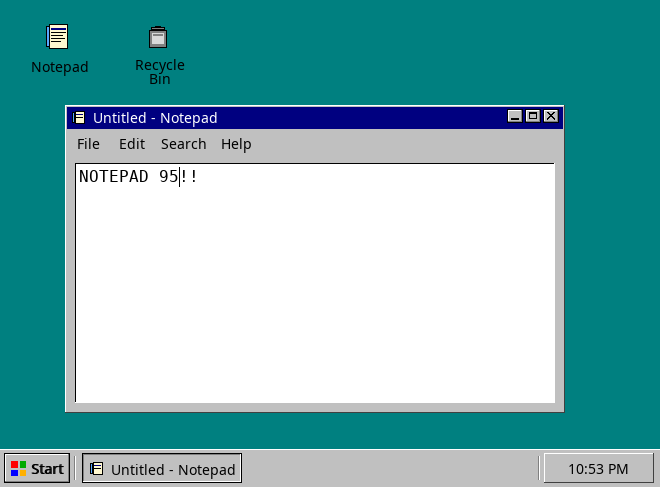Viewport: 660px width, 487px height.
Task: Click the 10:53 PM taskbar clock
Action: [598, 468]
